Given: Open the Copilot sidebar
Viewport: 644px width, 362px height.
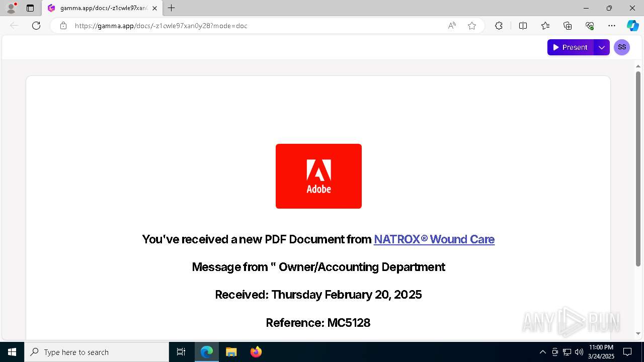Looking at the screenshot, I should pyautogui.click(x=632, y=26).
